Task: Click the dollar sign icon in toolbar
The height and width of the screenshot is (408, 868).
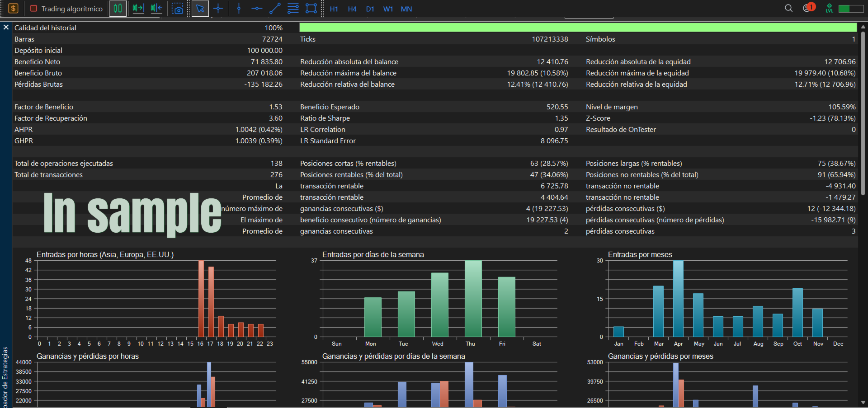Action: 13,8
